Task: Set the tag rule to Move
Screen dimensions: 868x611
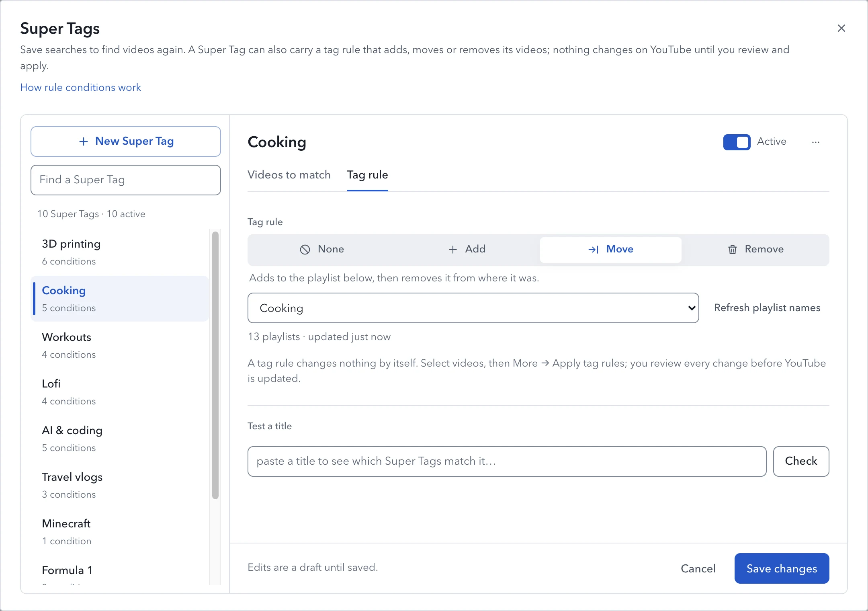Action: [x=610, y=250]
